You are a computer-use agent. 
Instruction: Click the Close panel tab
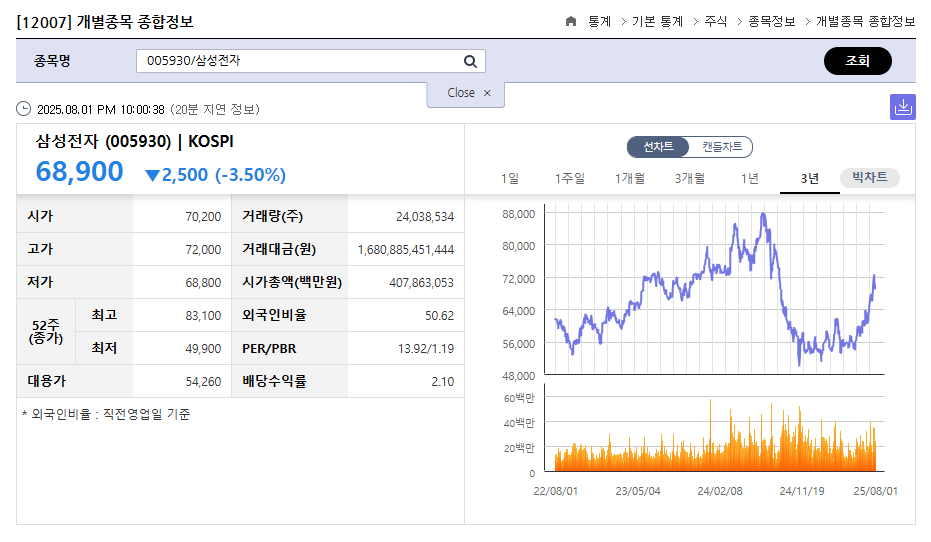tap(466, 94)
